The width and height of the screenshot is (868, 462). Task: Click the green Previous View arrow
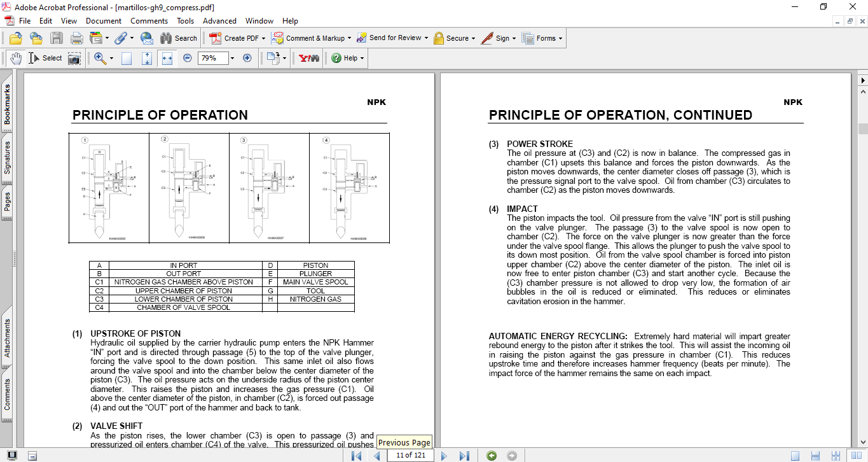click(491, 456)
